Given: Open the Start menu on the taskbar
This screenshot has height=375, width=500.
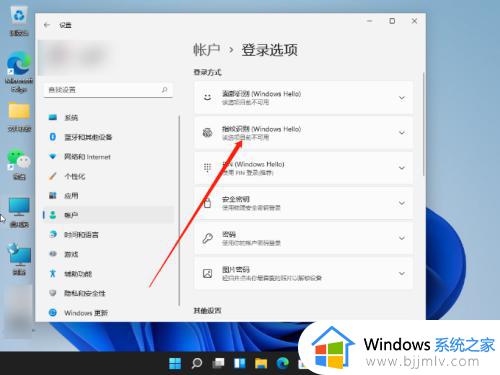Looking at the screenshot, I should tap(175, 363).
